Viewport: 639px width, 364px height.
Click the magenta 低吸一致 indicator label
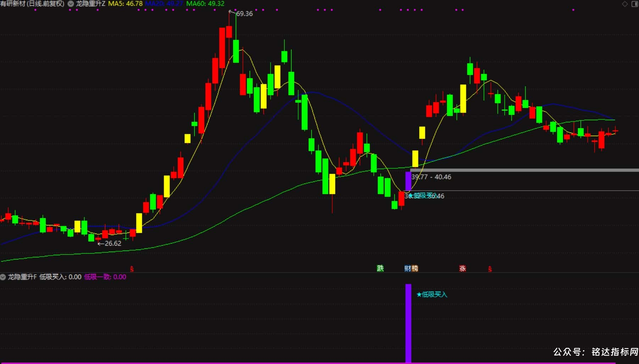[x=105, y=277]
